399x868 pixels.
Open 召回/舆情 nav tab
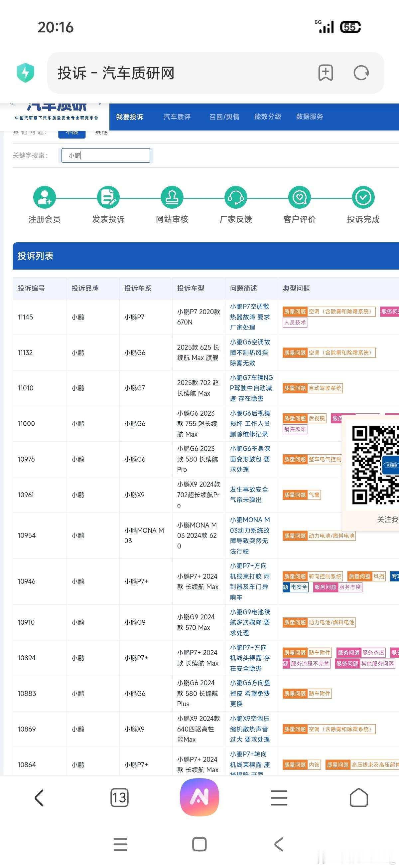click(224, 117)
